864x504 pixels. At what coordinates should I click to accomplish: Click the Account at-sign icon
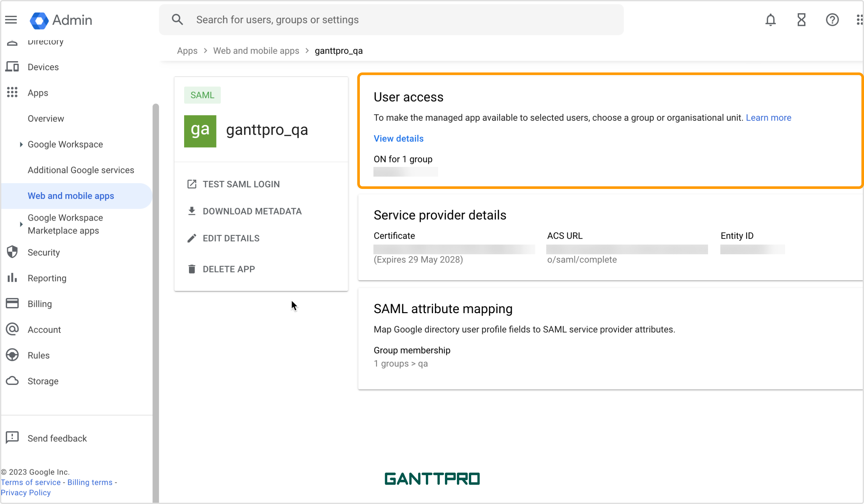[12, 329]
